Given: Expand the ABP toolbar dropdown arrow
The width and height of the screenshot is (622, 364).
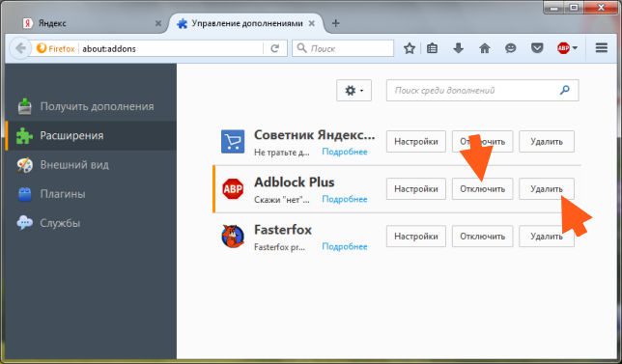Looking at the screenshot, I should pos(575,48).
